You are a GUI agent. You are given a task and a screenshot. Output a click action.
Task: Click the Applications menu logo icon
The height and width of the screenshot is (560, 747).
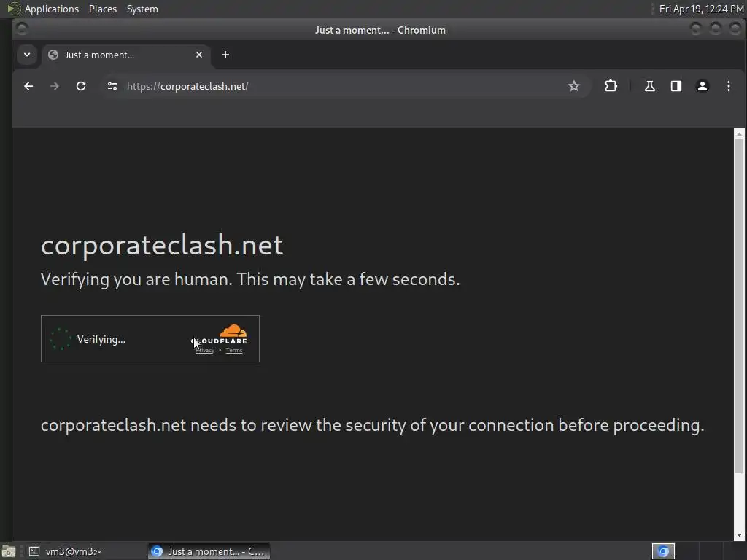click(x=13, y=9)
